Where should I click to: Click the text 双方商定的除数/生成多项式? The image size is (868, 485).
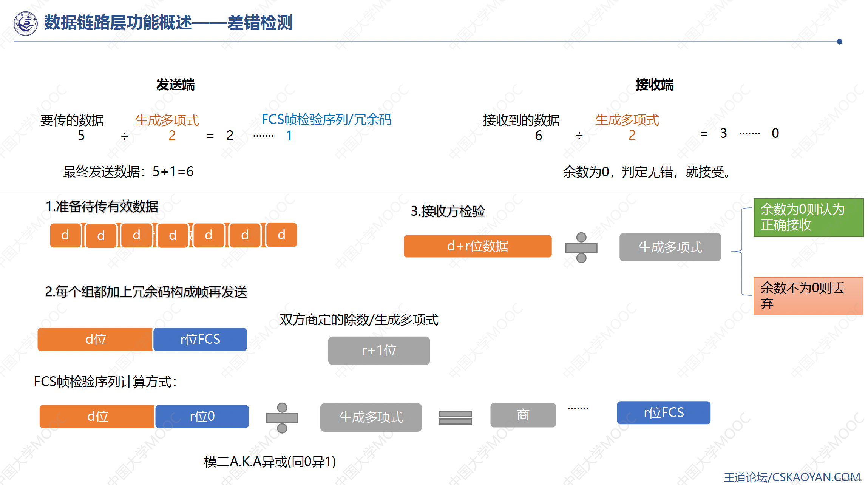(359, 320)
